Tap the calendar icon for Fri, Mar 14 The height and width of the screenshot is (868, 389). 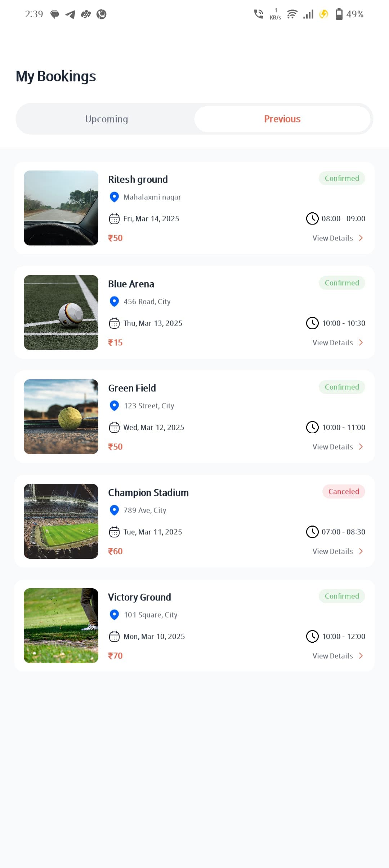pyautogui.click(x=114, y=218)
